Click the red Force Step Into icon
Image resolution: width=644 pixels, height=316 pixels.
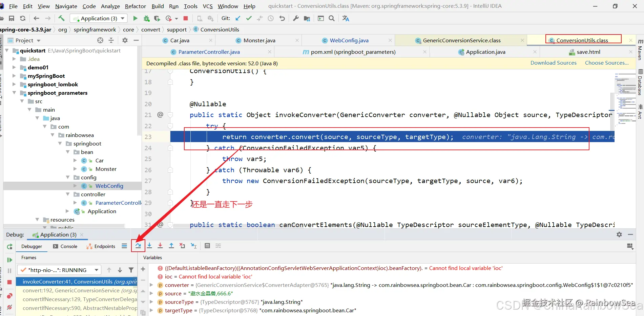click(160, 246)
